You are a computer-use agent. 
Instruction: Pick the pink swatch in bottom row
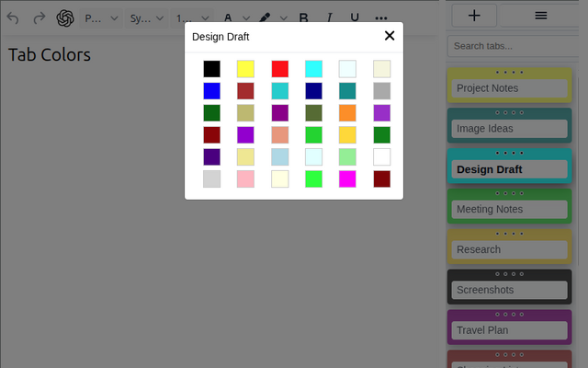245,179
